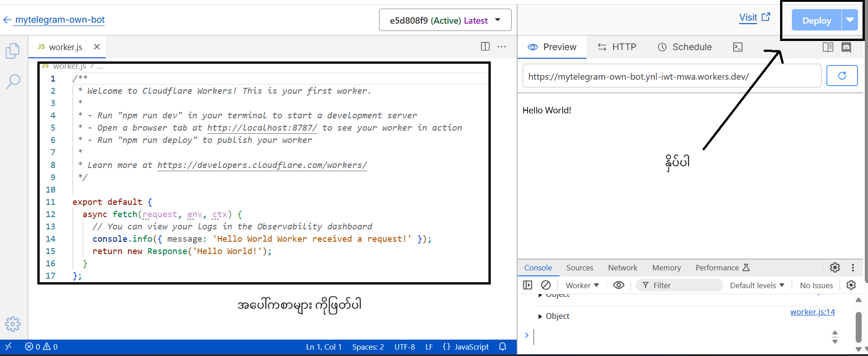Click the worker.js breadcrumb

69,66
